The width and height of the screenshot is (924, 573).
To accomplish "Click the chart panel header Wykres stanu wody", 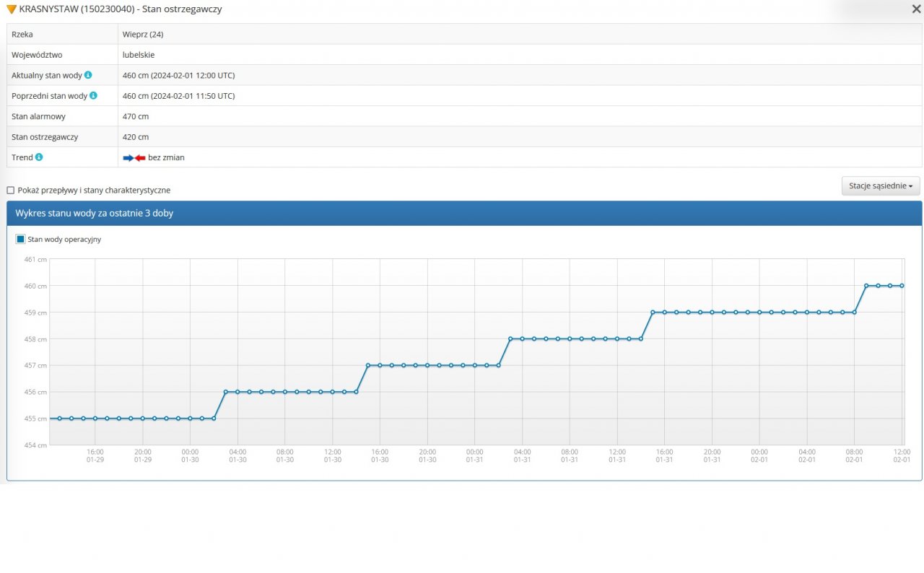I will point(464,214).
